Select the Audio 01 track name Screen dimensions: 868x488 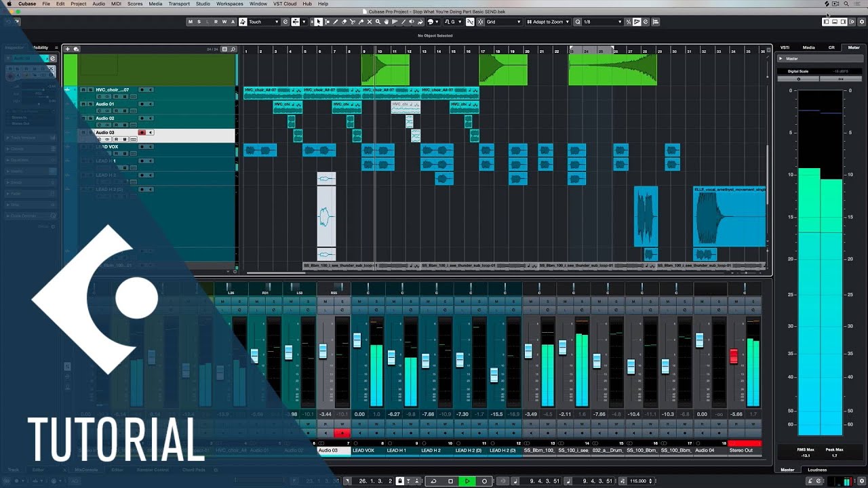click(x=105, y=104)
